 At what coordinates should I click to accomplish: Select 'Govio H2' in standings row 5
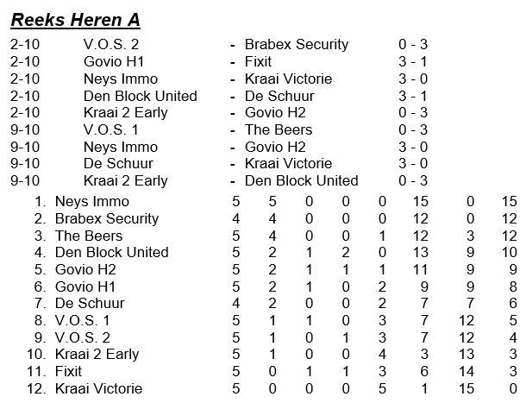(x=85, y=269)
